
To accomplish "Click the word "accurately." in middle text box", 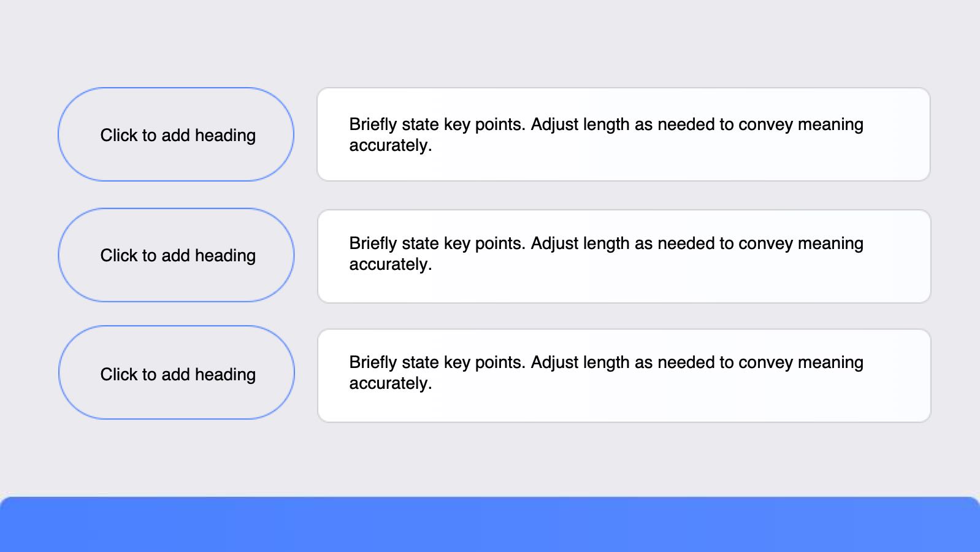I will (x=390, y=264).
